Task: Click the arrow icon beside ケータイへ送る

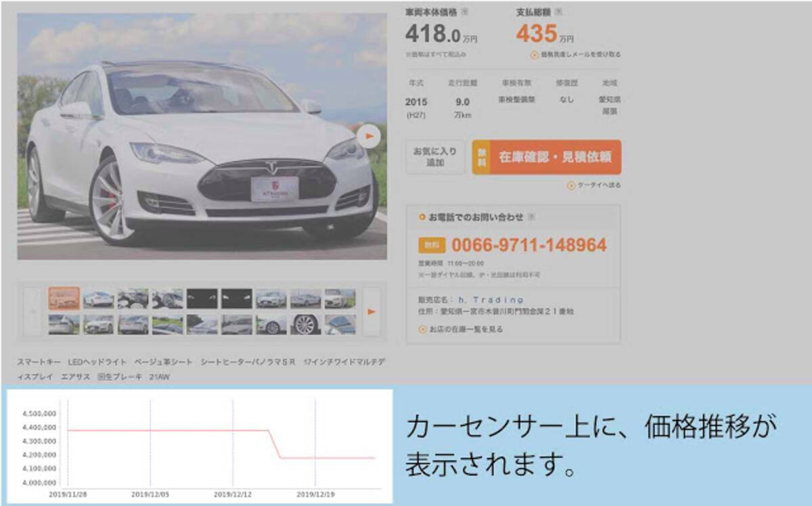Action: [571, 185]
